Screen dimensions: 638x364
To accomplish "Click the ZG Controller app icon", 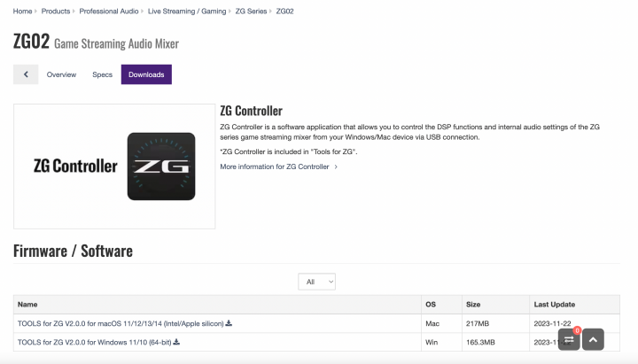I will pos(161,166).
